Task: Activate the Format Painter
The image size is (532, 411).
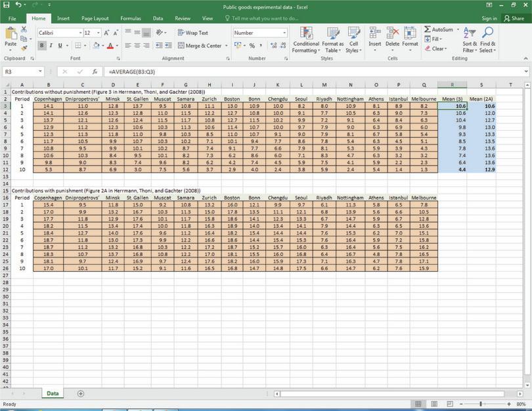Action: [x=24, y=48]
